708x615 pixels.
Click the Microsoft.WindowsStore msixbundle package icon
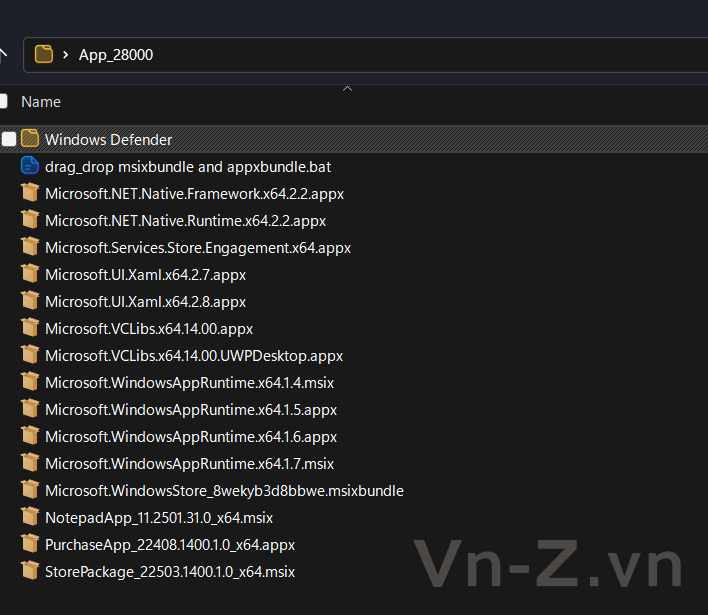click(x=30, y=490)
